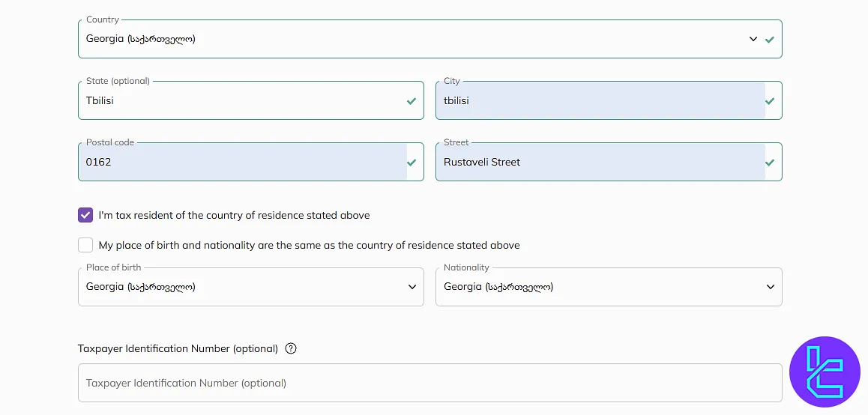The height and width of the screenshot is (415, 868).
Task: Click the "My place of birth and nationality" label text
Action: [x=309, y=245]
